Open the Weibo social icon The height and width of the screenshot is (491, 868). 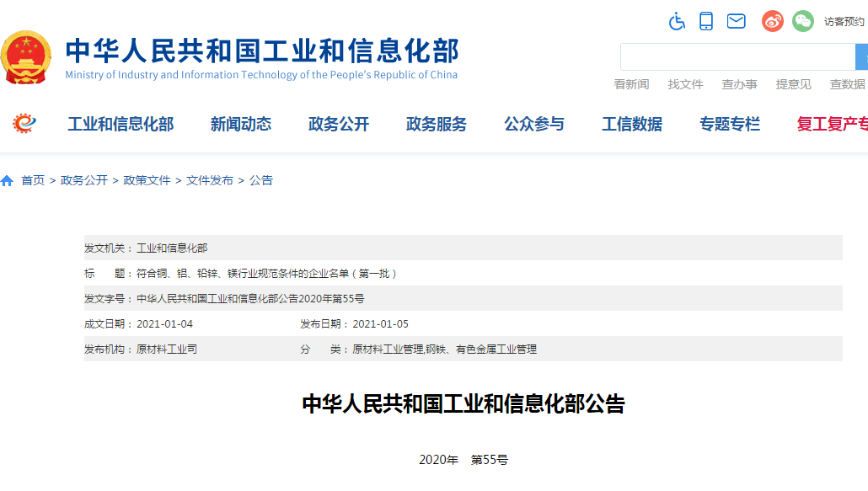(773, 21)
